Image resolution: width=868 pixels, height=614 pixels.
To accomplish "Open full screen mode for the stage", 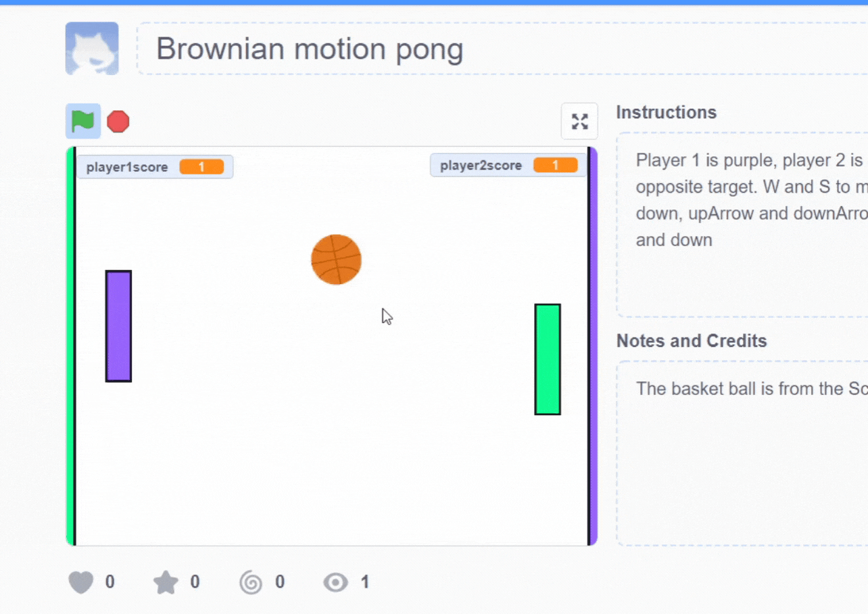I will [579, 121].
